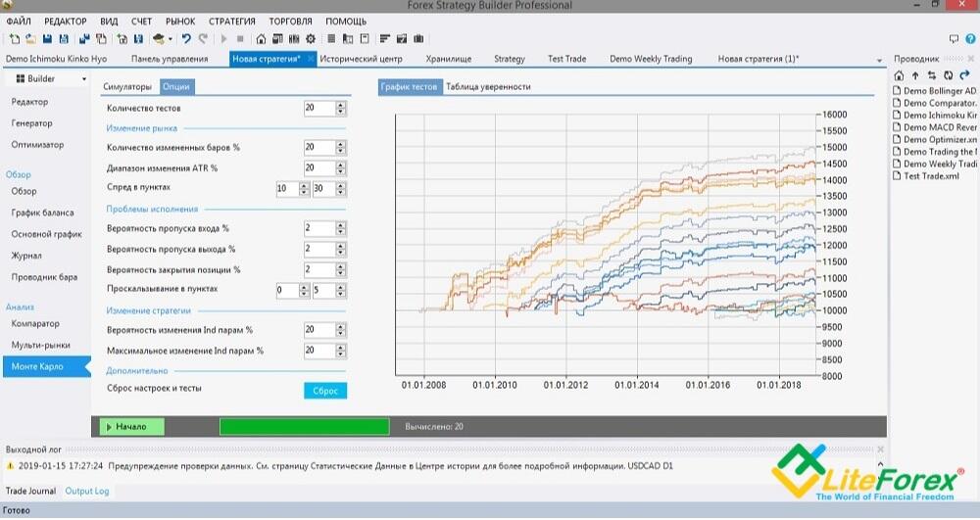This screenshot has height=520, width=980.
Task: Click the New strategy toolbar icon
Action: [14, 39]
